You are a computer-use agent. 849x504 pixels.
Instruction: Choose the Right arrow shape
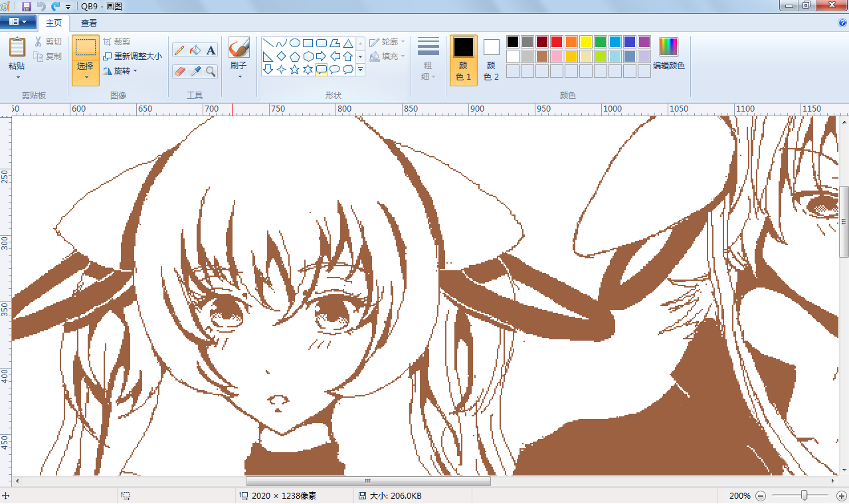pos(322,56)
